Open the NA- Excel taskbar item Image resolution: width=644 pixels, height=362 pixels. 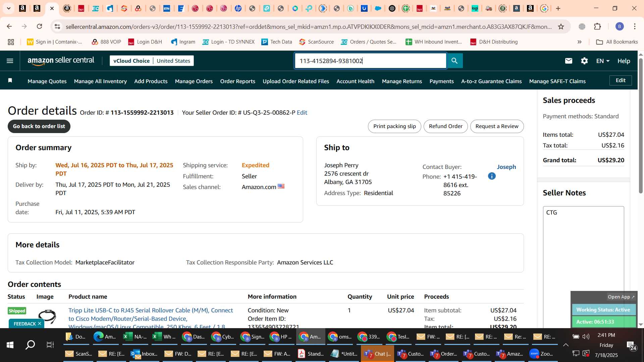pos(135,337)
